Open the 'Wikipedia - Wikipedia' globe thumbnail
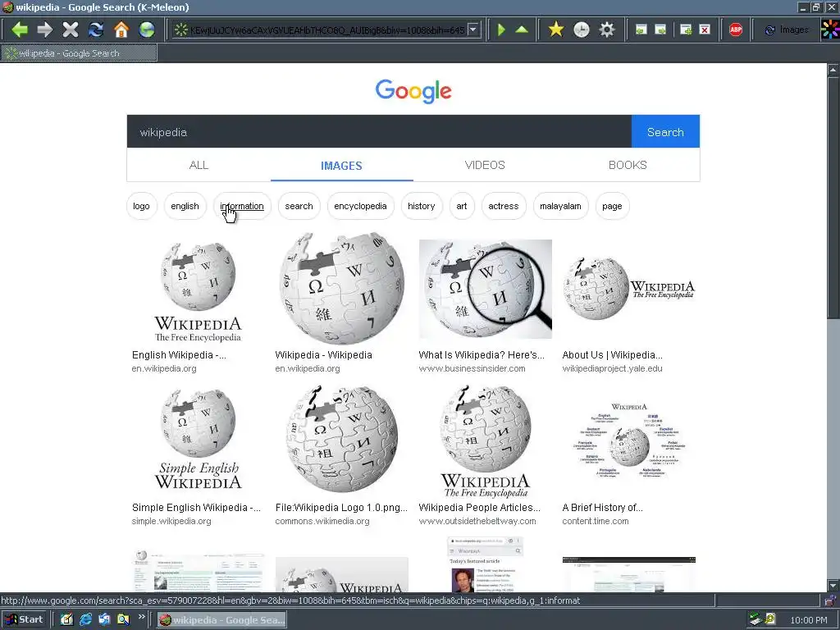840x630 pixels. 342,288
